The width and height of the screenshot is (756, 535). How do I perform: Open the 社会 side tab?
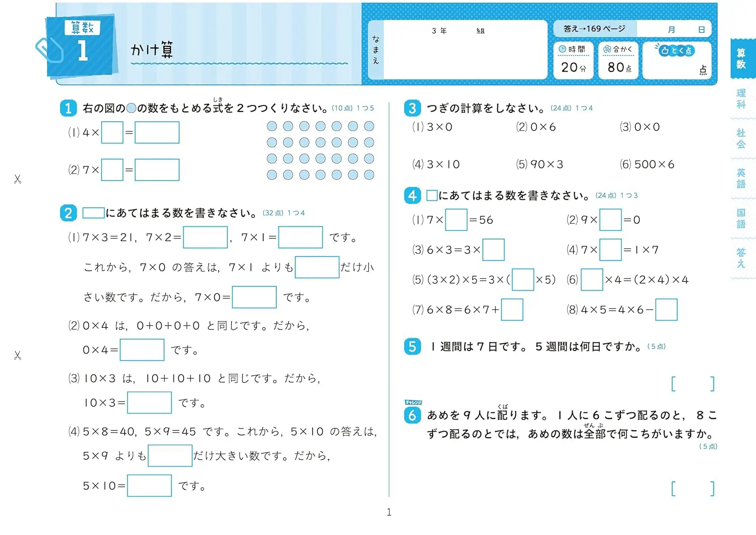click(x=741, y=139)
